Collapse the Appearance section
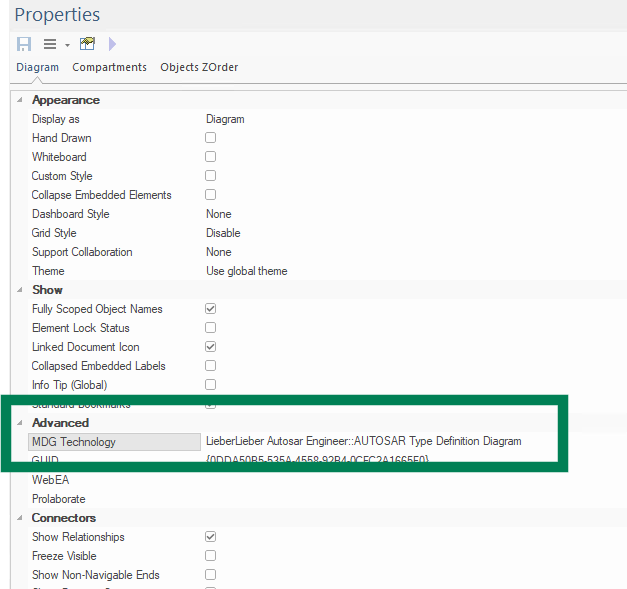The width and height of the screenshot is (627, 589). coord(21,100)
